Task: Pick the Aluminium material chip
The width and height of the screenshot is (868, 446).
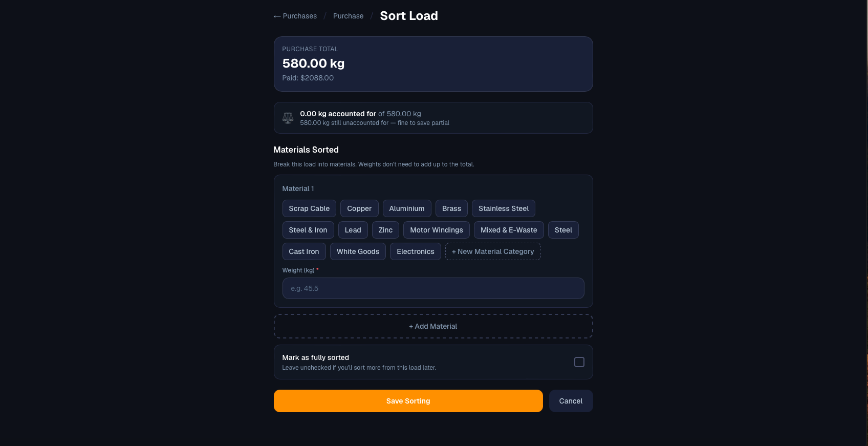Action: point(407,208)
